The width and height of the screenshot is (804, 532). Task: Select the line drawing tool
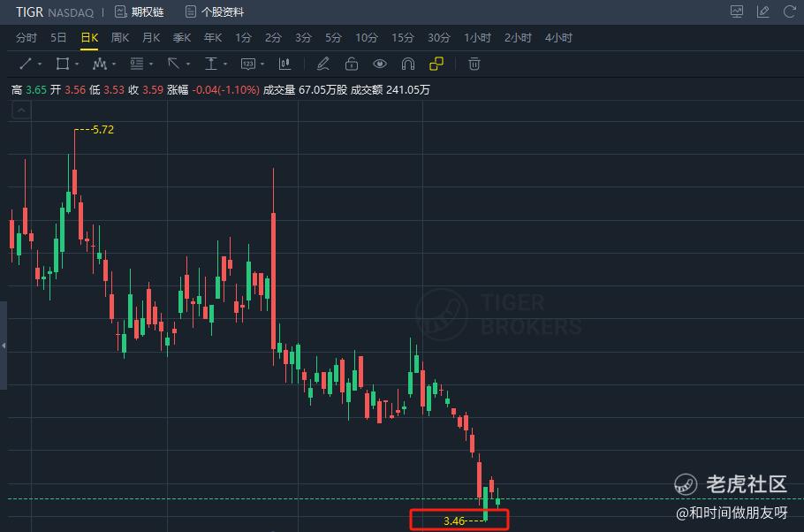(x=25, y=65)
